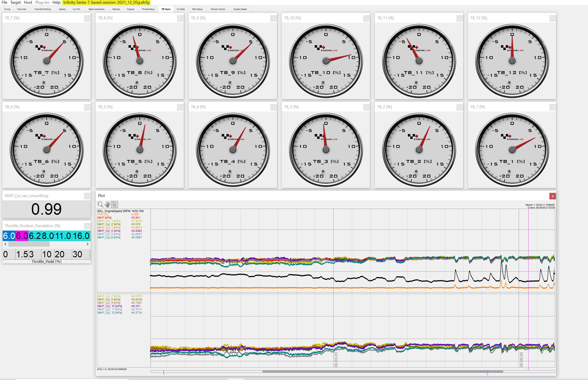Switch to the Throttle Setup tab

point(148,9)
